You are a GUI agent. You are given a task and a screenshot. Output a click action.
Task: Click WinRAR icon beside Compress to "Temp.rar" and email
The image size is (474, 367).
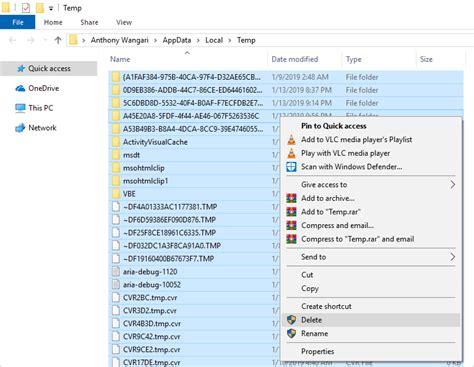point(291,239)
